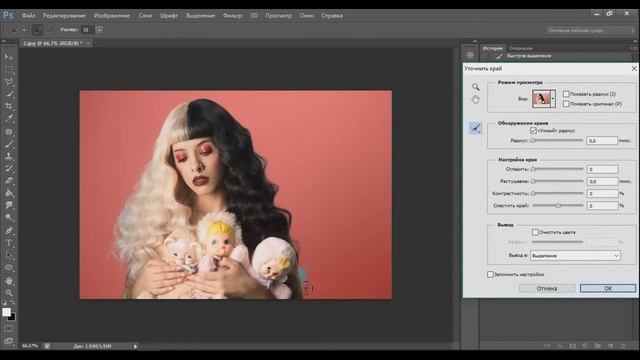This screenshot has height=360, width=640.
Task: Click the 'Сместить край' slider handle
Action: 558,206
